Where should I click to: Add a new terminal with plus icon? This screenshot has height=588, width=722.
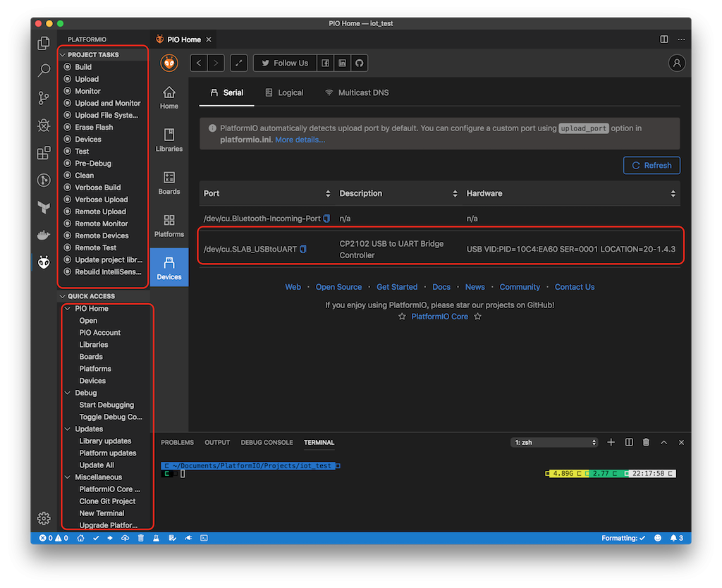click(x=611, y=443)
